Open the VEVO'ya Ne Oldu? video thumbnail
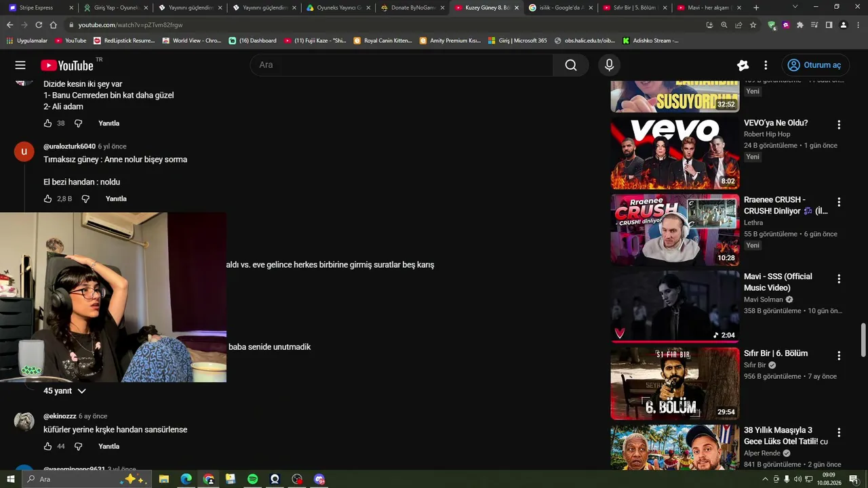The width and height of the screenshot is (868, 488). tap(675, 153)
